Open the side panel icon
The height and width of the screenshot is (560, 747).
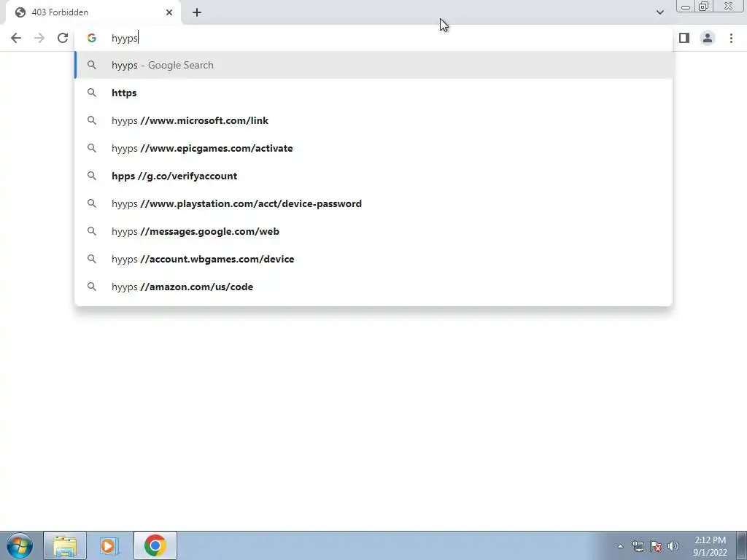click(684, 38)
